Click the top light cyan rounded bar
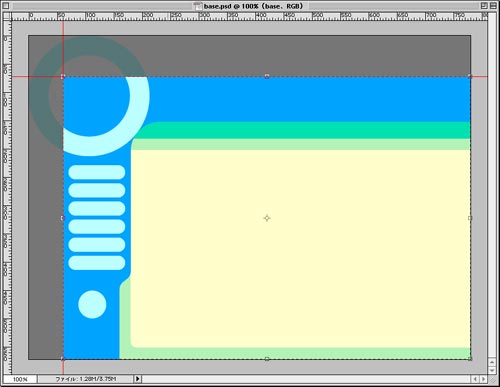The height and width of the screenshot is (387, 500). point(97,172)
